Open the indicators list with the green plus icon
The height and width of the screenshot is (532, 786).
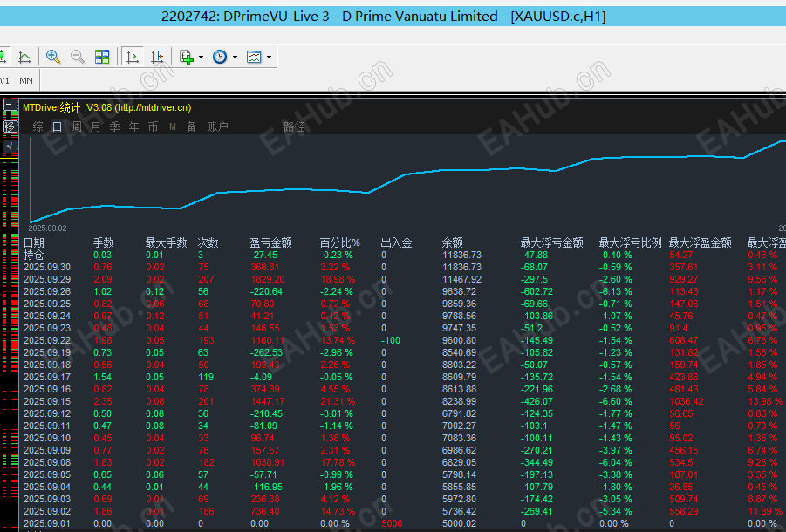pos(187,57)
